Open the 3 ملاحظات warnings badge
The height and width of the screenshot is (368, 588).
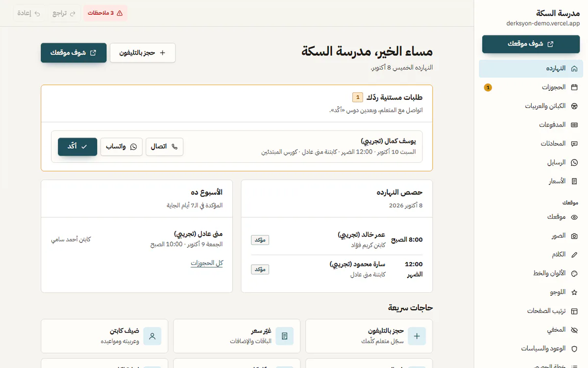105,13
